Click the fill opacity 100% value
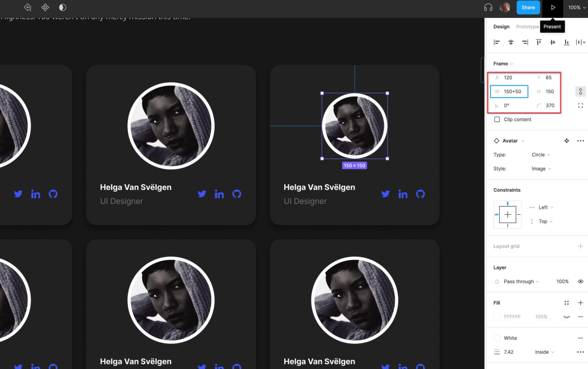The width and height of the screenshot is (588, 369). [x=541, y=317]
